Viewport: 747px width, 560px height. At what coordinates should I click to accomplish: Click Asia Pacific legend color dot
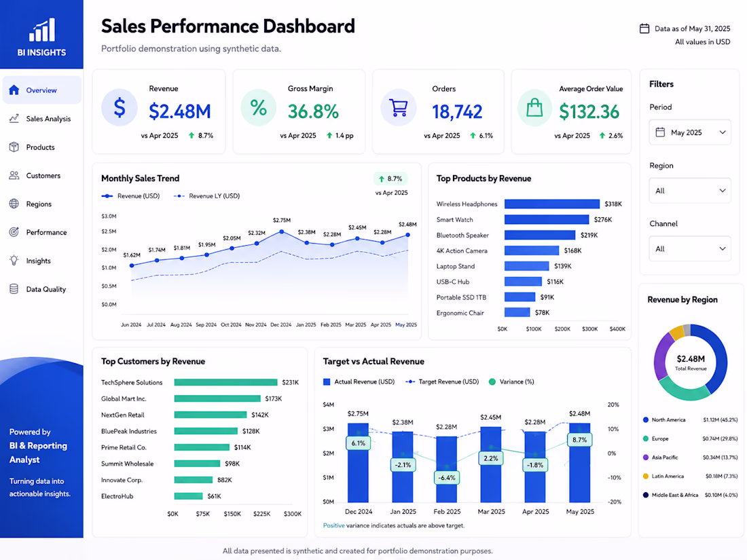tap(646, 457)
